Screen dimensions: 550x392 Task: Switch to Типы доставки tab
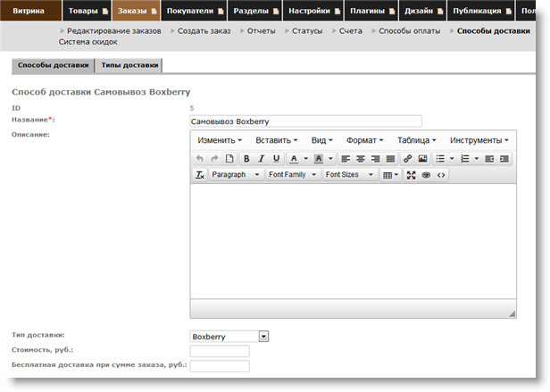point(129,65)
